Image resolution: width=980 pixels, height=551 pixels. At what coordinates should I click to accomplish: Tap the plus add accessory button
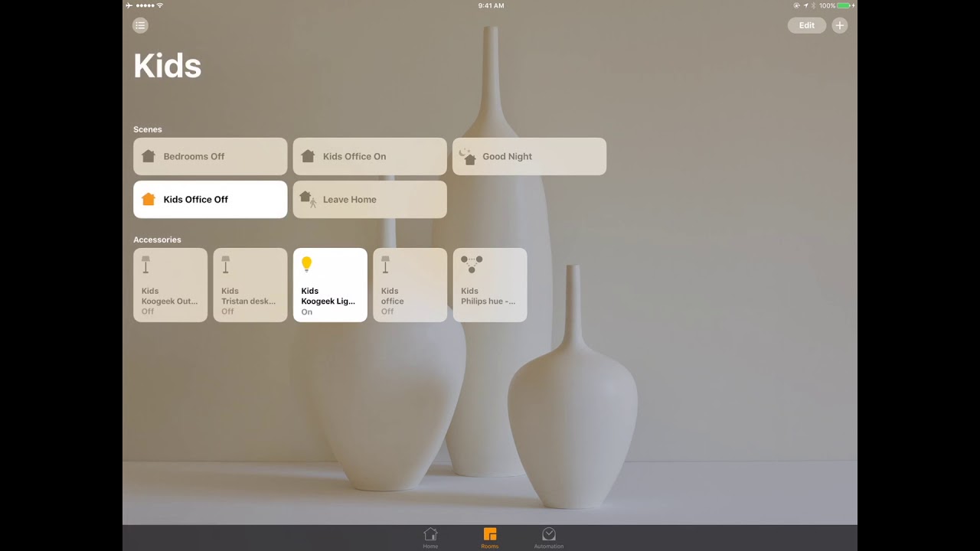point(840,25)
